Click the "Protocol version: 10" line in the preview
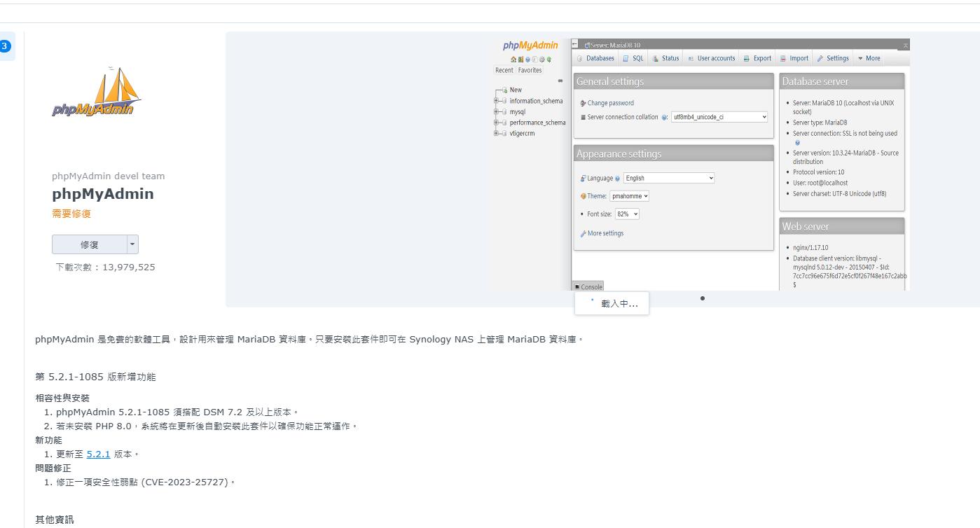 [x=818, y=172]
